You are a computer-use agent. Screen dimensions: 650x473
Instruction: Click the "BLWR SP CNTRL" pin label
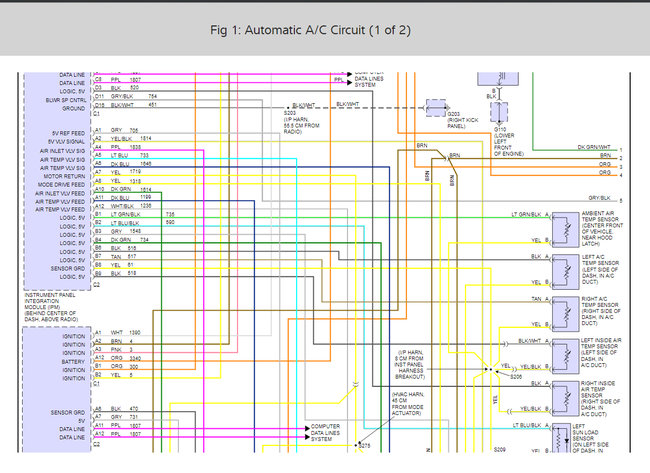click(x=66, y=100)
